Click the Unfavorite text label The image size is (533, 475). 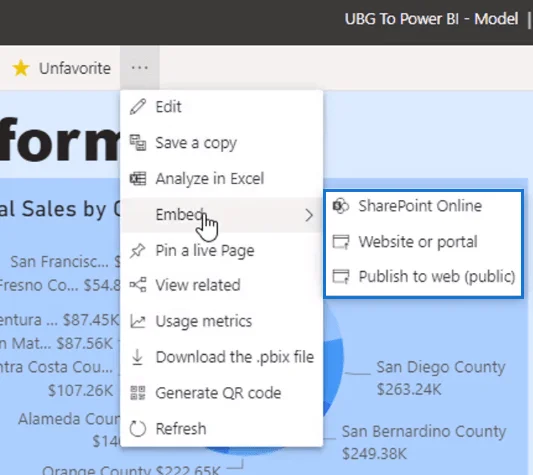click(x=75, y=68)
